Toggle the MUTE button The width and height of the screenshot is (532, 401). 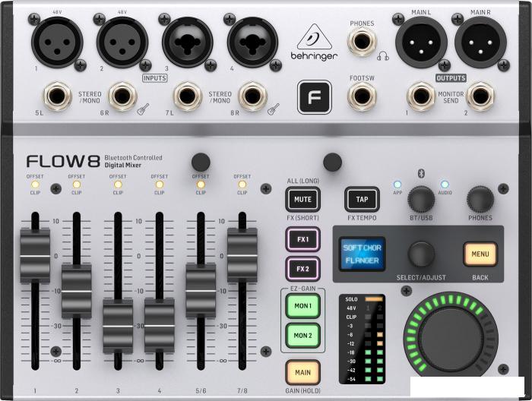(x=303, y=200)
